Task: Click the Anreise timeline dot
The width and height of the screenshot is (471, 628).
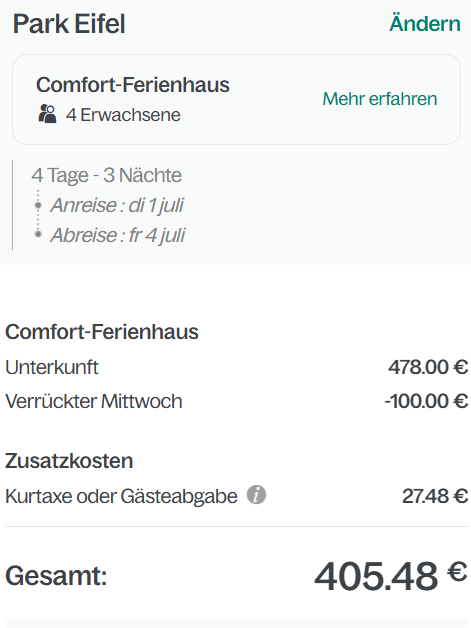Action: [x=38, y=205]
